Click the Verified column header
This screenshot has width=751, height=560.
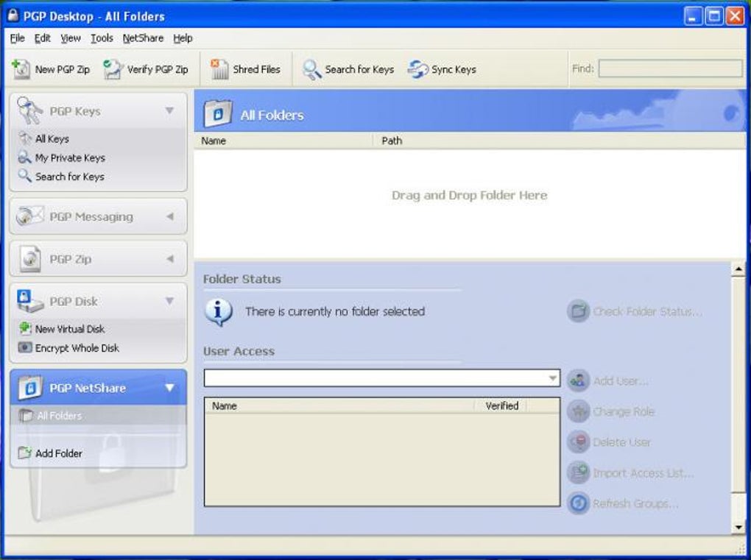(x=501, y=406)
